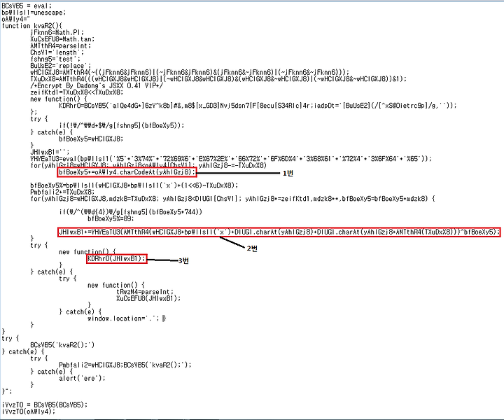Click the "iYvzTO = BCsVB5(BCsVB5);" line
Screen dimensions: 504x420
click(45, 405)
